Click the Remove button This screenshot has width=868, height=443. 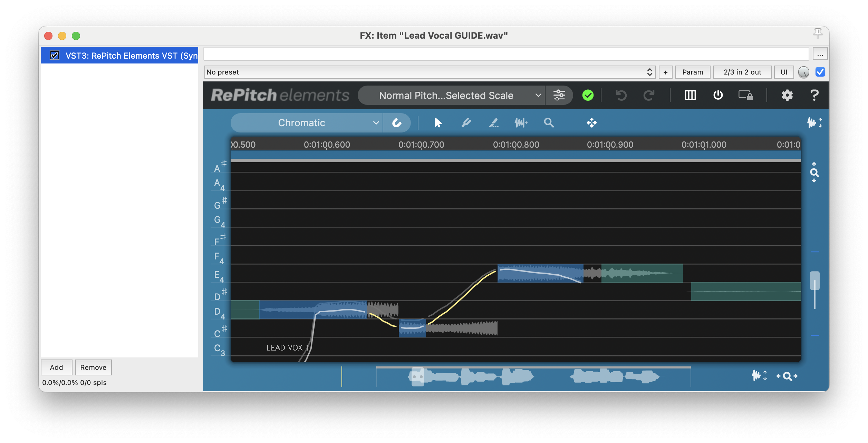tap(93, 367)
